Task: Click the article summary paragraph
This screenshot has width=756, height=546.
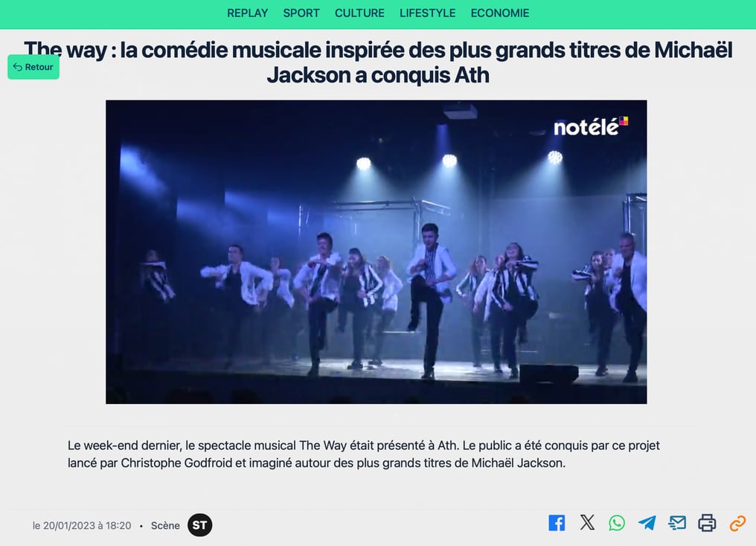Action: 364,454
